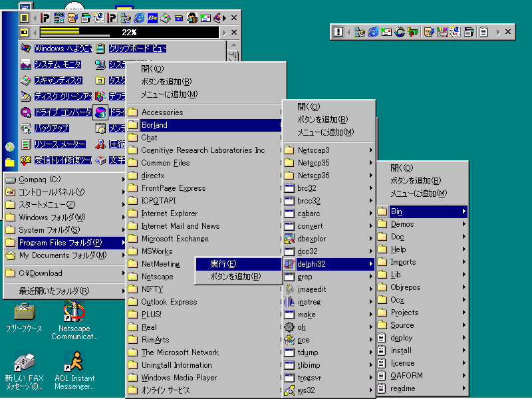532x399 pixels.
Task: Expand the convert entry's submenu arrow
Action: point(371,226)
